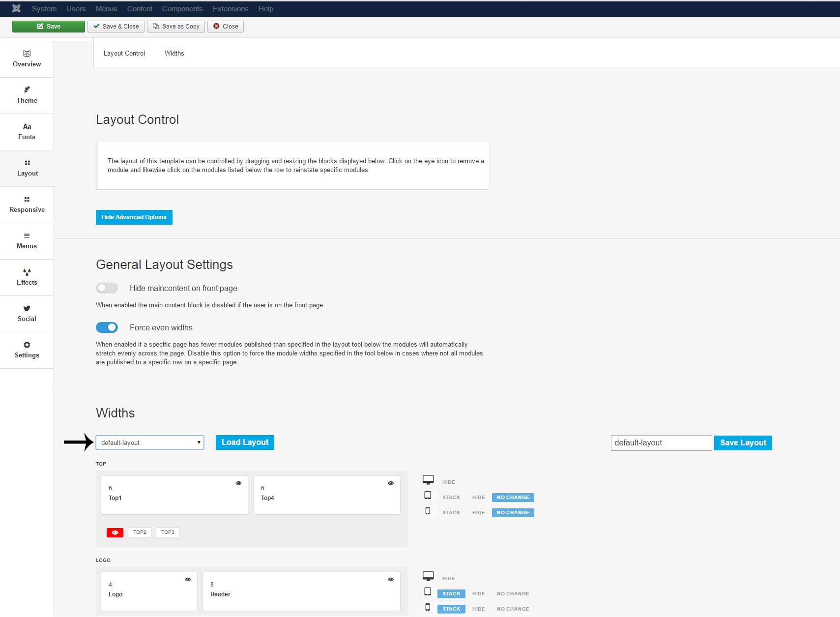The height and width of the screenshot is (617, 840).
Task: Hide Top1 module via eye icon
Action: point(238,483)
